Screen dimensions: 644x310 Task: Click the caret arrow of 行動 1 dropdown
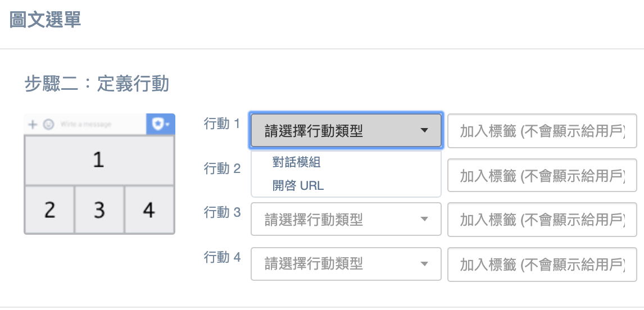424,130
